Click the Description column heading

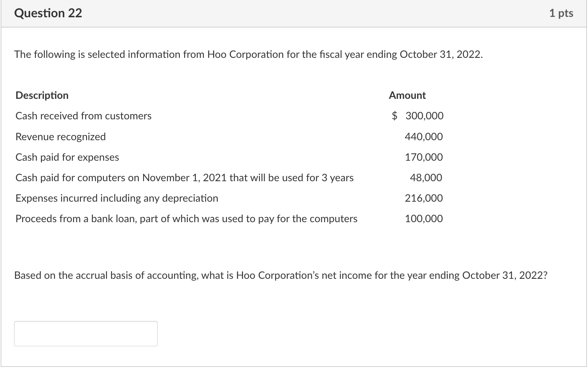click(42, 95)
